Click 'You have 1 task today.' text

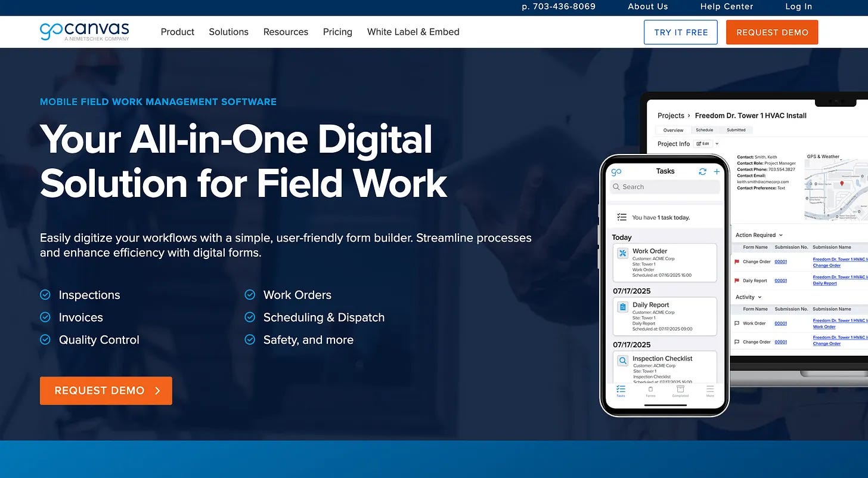coord(661,218)
